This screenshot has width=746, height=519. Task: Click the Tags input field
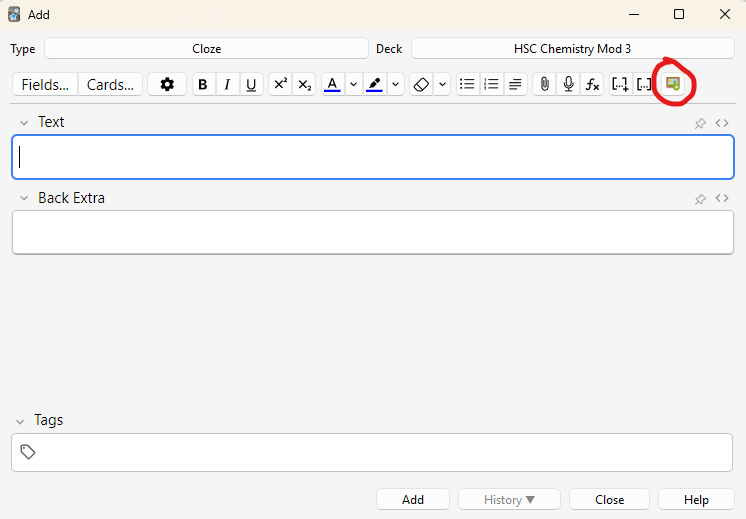click(372, 452)
